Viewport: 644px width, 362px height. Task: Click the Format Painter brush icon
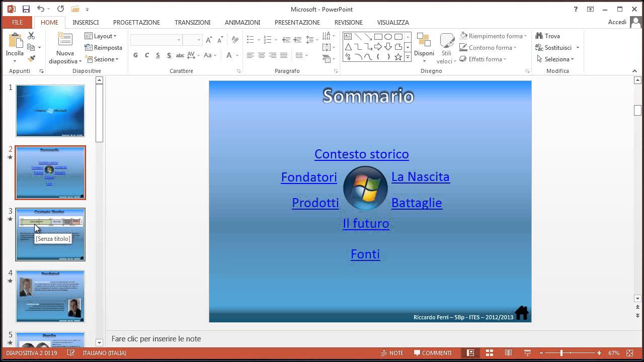click(x=31, y=59)
